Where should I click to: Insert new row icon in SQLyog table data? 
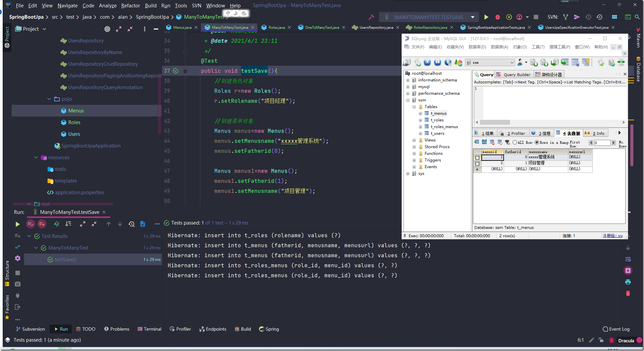[x=477, y=142]
